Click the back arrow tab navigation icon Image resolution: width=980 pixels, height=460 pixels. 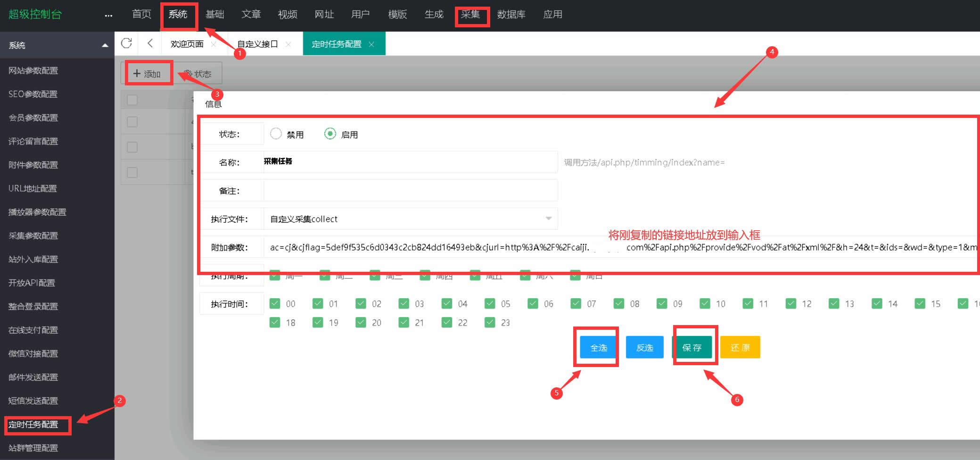pyautogui.click(x=150, y=43)
